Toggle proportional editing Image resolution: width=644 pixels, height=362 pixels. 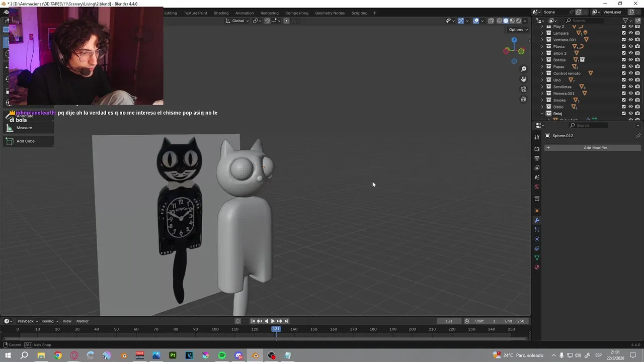[286, 21]
